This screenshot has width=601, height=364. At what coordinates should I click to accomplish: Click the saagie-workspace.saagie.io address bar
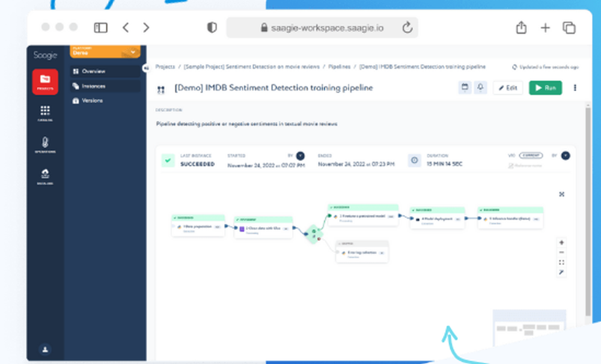pos(322,28)
